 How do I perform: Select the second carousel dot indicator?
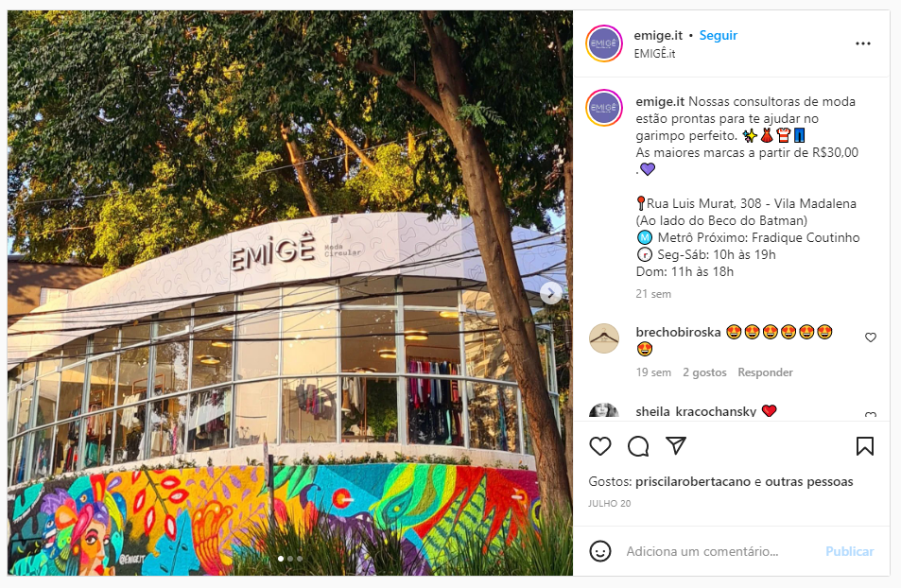pyautogui.click(x=290, y=558)
